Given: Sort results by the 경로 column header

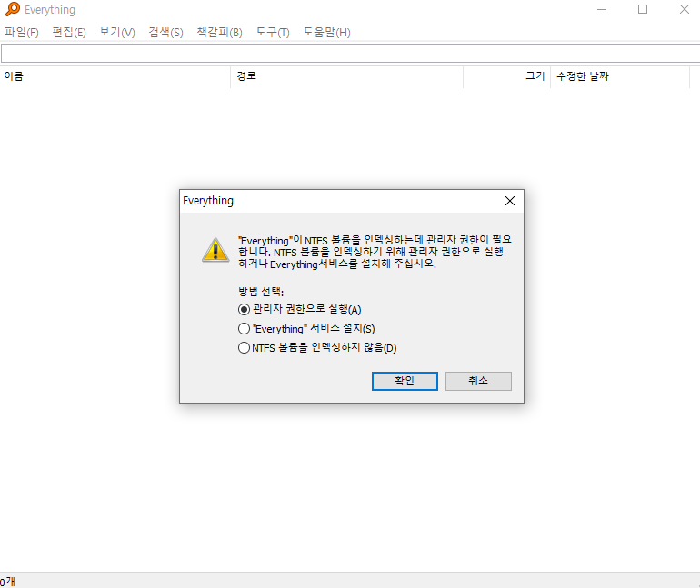Looking at the screenshot, I should click(x=347, y=76).
